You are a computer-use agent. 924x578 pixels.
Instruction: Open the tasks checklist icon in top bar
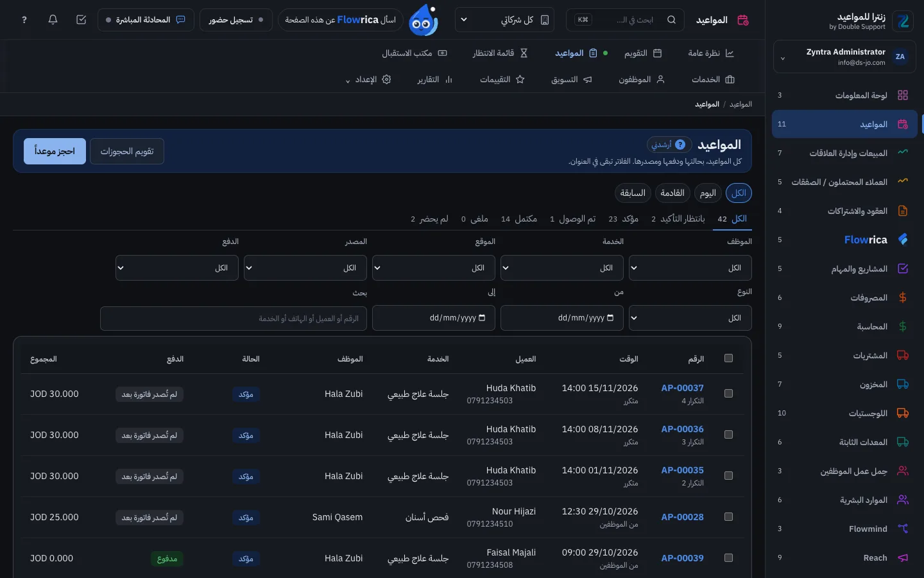[81, 20]
